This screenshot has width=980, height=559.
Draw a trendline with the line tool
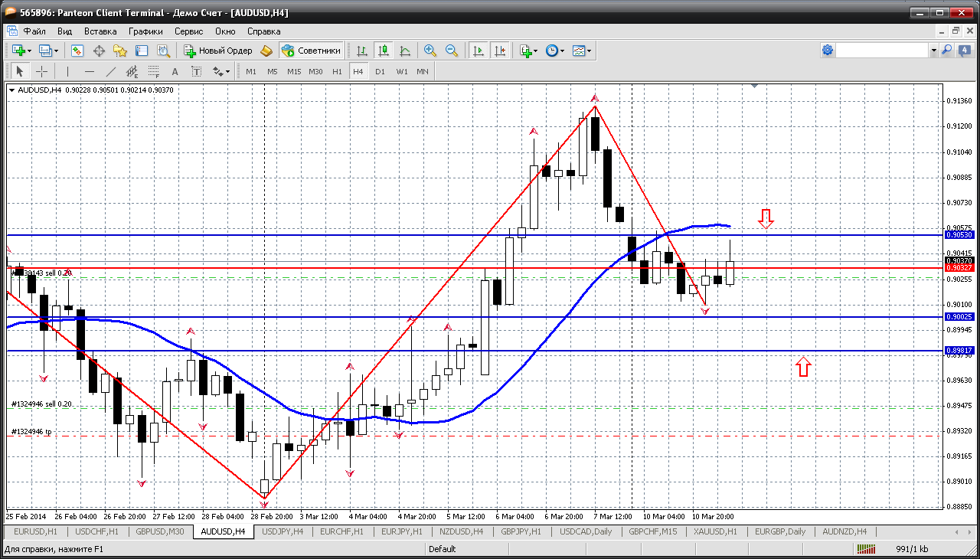pyautogui.click(x=110, y=71)
